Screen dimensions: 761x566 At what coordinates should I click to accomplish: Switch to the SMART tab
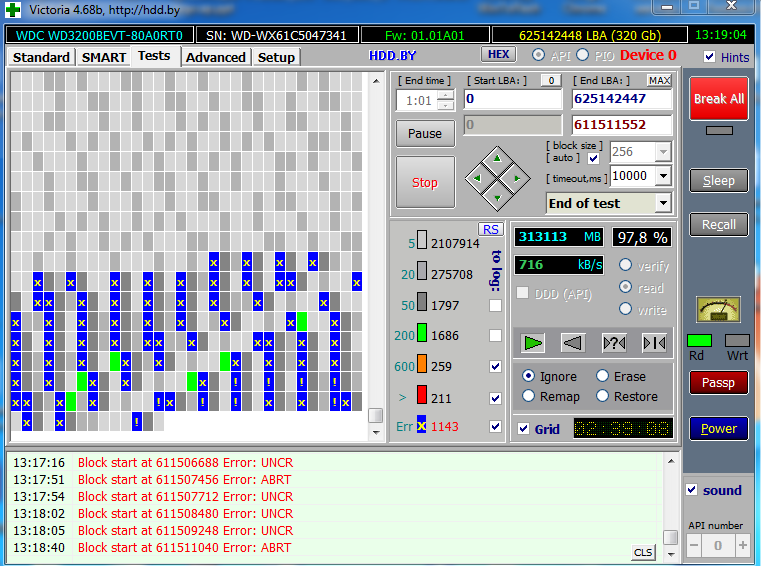coord(104,57)
